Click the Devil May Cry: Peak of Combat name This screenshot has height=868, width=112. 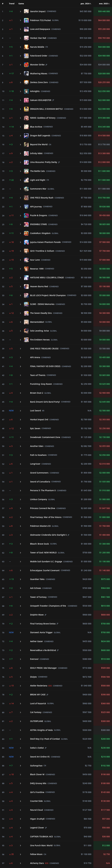(45, 739)
